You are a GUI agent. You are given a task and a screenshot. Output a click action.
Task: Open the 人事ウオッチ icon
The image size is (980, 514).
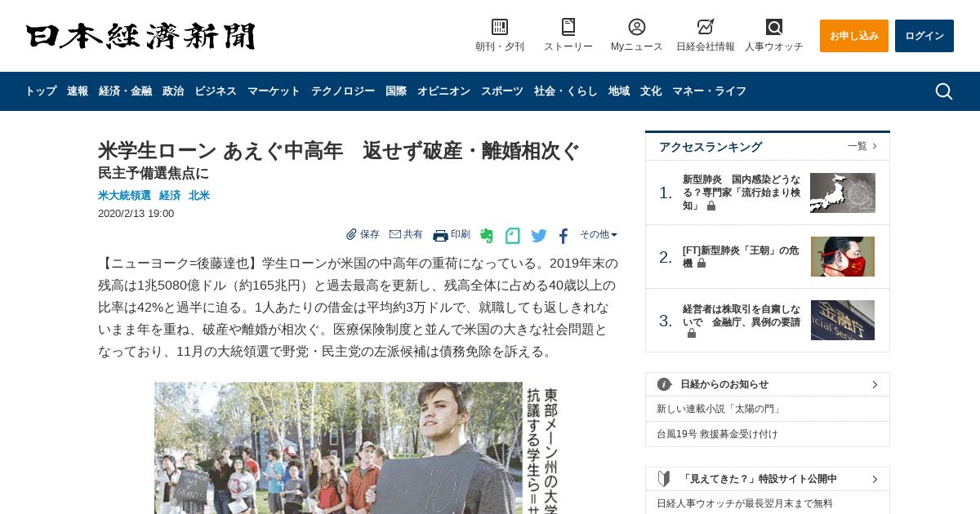[x=774, y=27]
